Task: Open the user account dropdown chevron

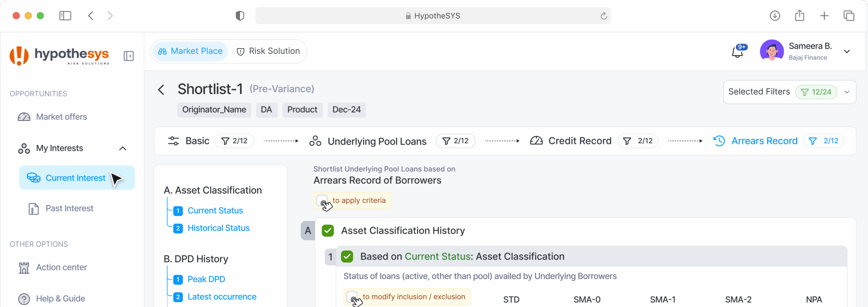Action: click(847, 52)
